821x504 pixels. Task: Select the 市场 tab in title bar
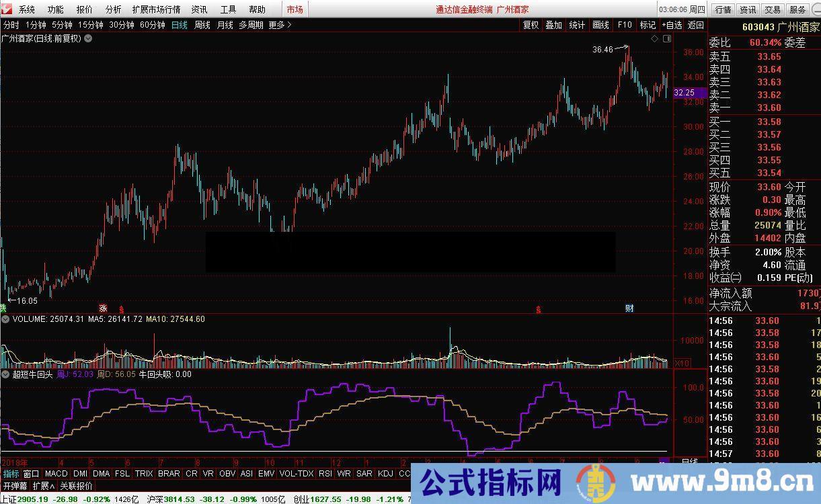click(x=295, y=9)
